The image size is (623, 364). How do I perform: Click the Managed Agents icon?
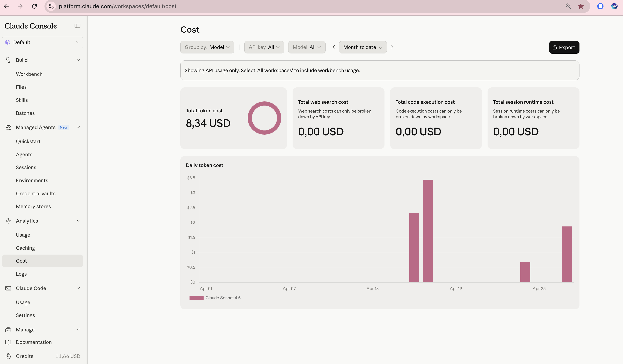pyautogui.click(x=8, y=127)
